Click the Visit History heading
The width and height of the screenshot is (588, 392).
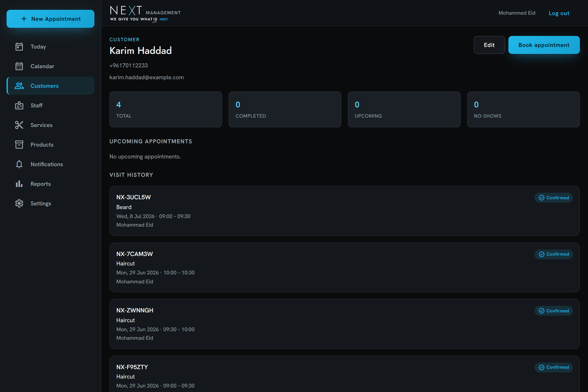(131, 175)
